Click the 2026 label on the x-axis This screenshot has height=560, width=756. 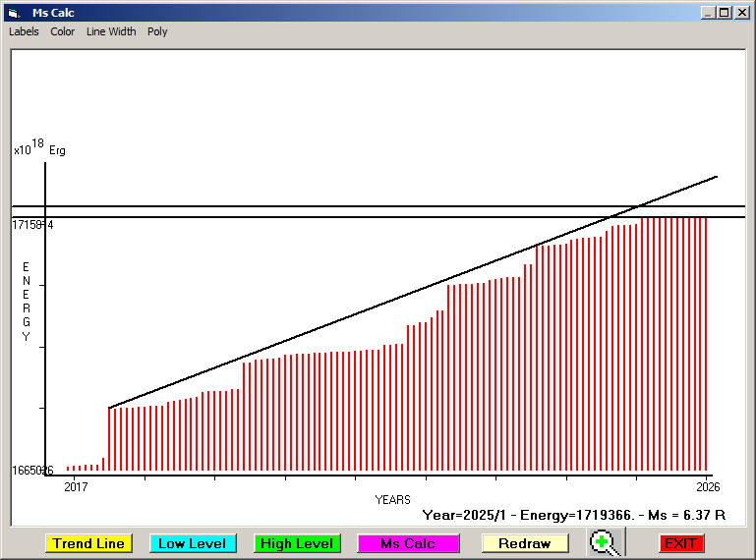click(708, 486)
